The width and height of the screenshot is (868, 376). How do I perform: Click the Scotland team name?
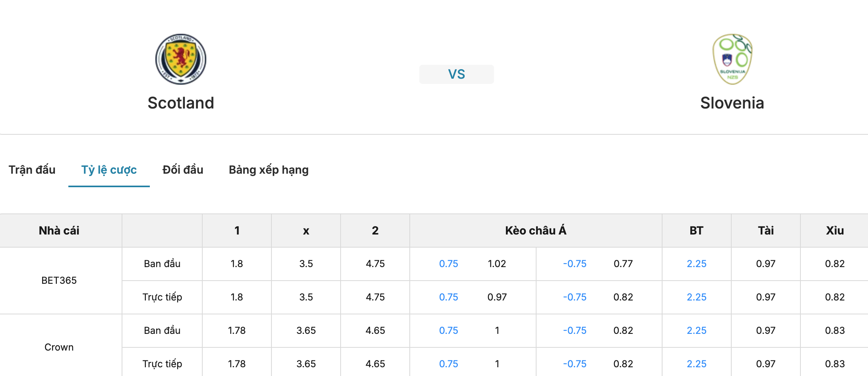coord(181,103)
